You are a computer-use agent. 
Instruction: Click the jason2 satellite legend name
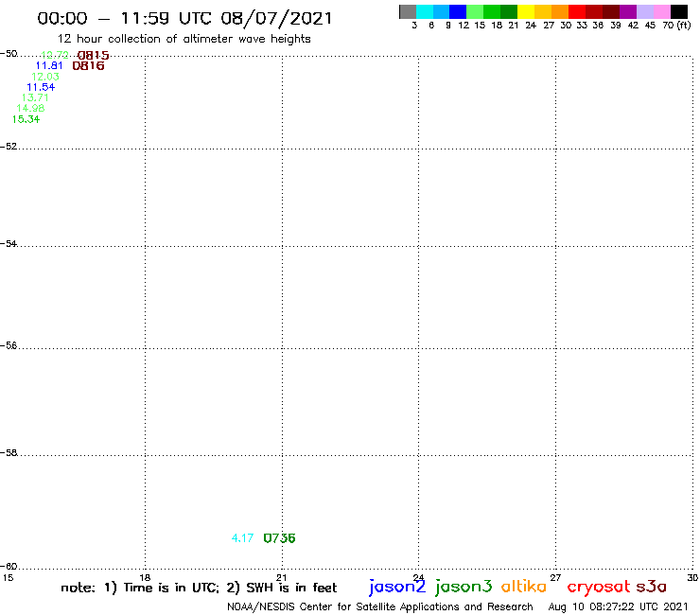(x=397, y=587)
